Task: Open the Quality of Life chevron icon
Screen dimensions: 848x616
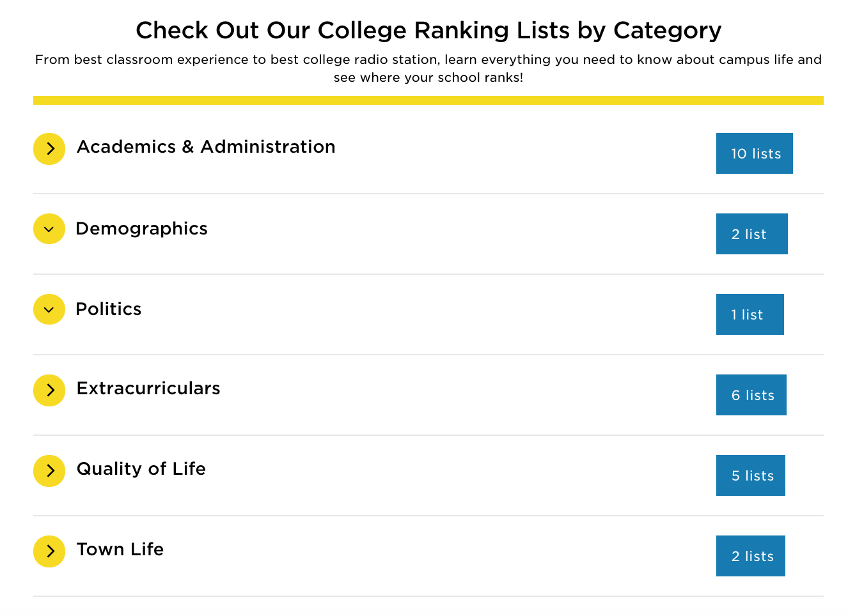Action: [x=49, y=471]
